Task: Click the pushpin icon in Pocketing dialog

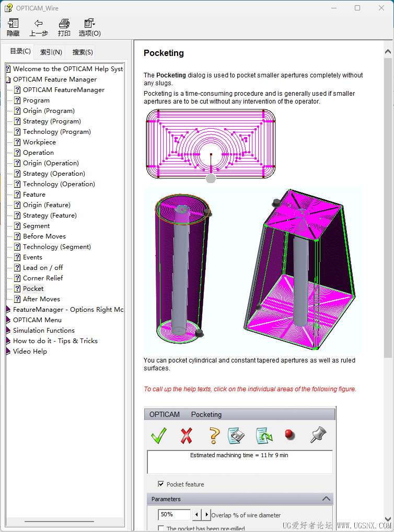Action: tap(318, 435)
